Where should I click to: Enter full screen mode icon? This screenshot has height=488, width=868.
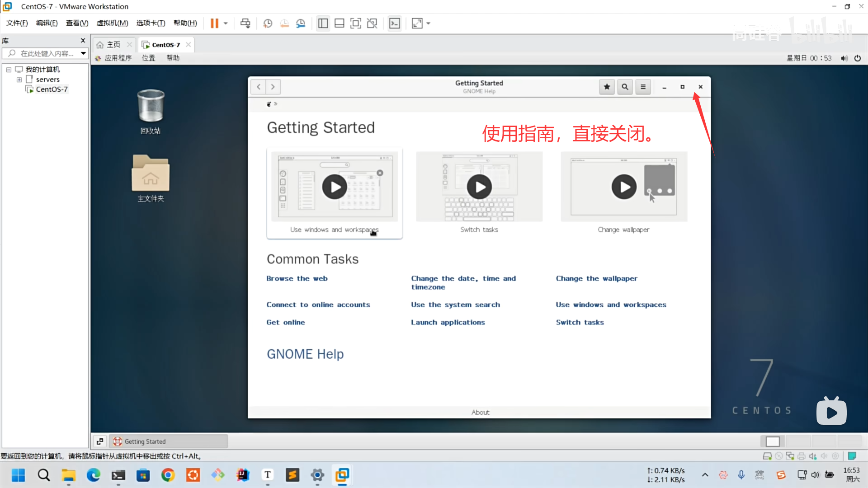pos(356,23)
